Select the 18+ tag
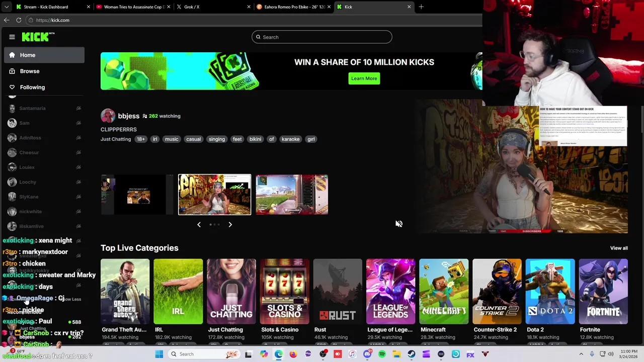Image resolution: width=644 pixels, height=362 pixels. click(x=141, y=139)
